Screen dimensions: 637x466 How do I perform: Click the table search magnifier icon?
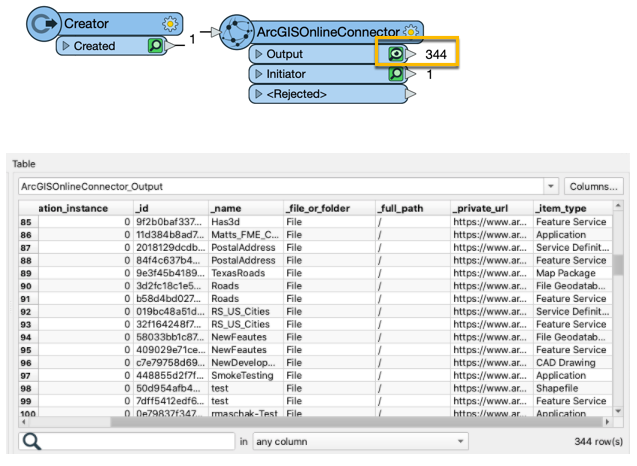(x=32, y=442)
